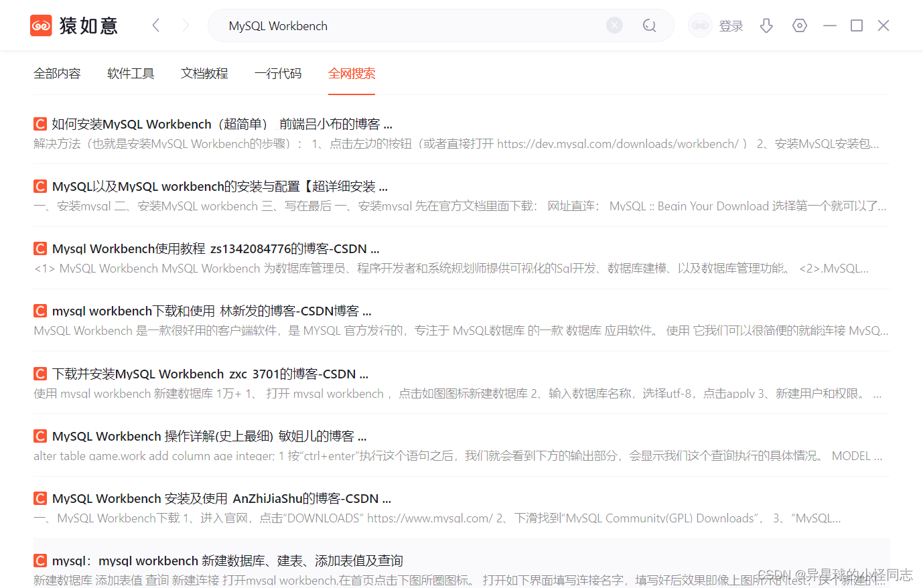The width and height of the screenshot is (923, 588).
Task: Click CSDN icon beside Mysql Workbench使用教程
Action: [40, 248]
